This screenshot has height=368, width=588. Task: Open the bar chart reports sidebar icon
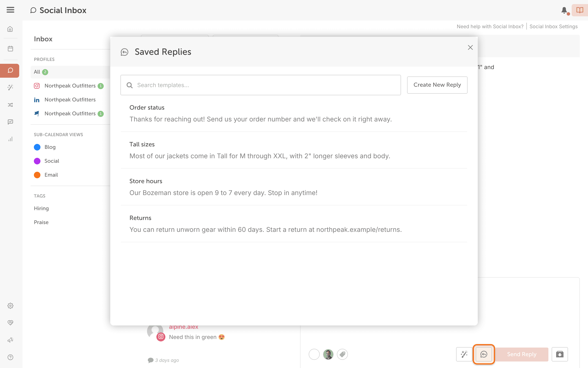click(10, 139)
